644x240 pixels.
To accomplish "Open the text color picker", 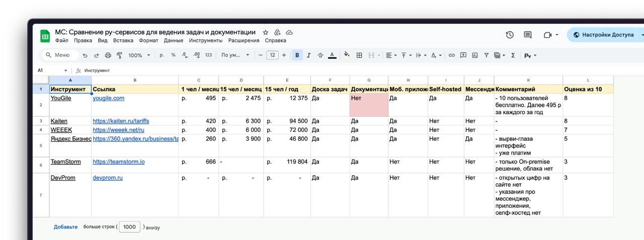I will pos(332,55).
